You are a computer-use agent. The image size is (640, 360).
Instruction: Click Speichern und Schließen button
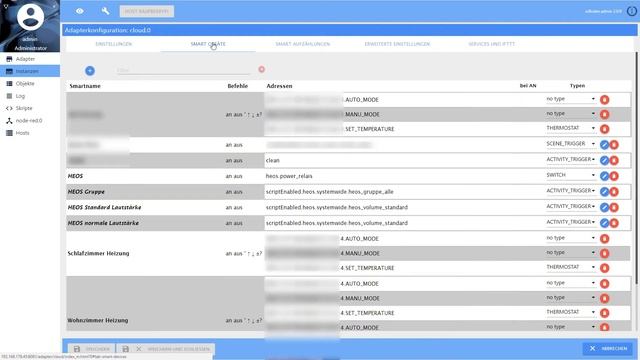[x=166, y=349]
